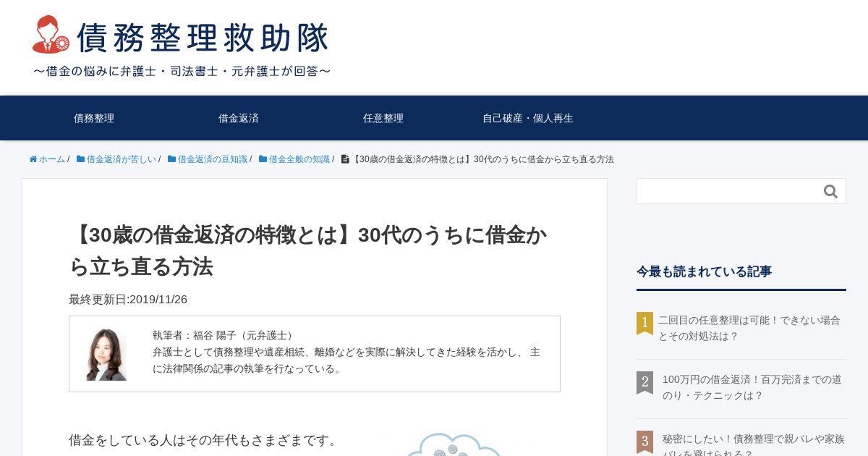Click the home icon in breadcrumb

pos(33,159)
